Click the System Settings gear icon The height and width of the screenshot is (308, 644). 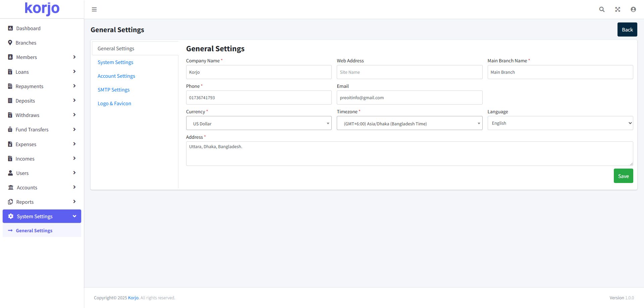(x=11, y=217)
